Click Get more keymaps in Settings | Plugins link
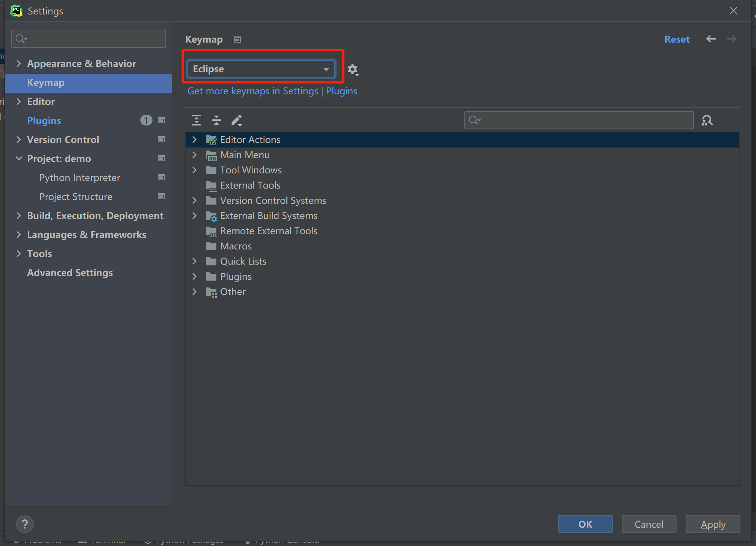 272,91
